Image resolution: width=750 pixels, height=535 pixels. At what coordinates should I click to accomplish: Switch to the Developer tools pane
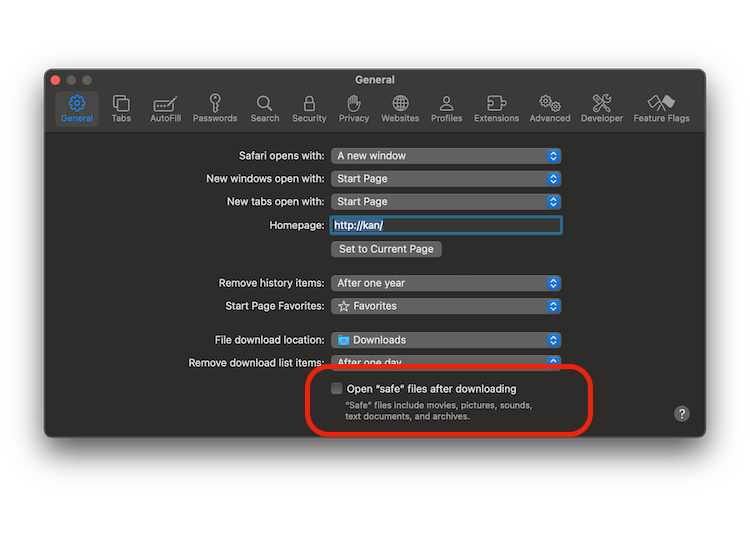click(602, 108)
